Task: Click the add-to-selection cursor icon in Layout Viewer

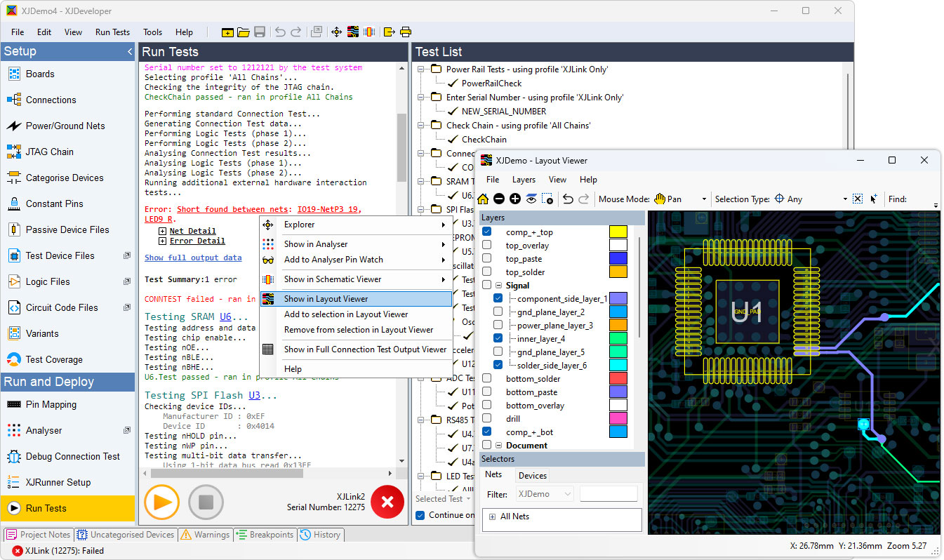Action: [x=874, y=199]
